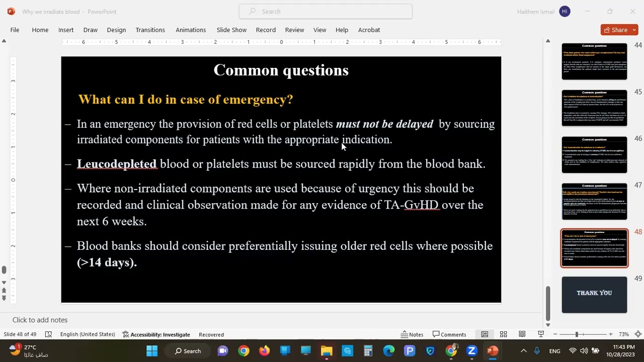Click English (United States) language indicator
Viewport: 644px width, 362px height.
[88, 334]
